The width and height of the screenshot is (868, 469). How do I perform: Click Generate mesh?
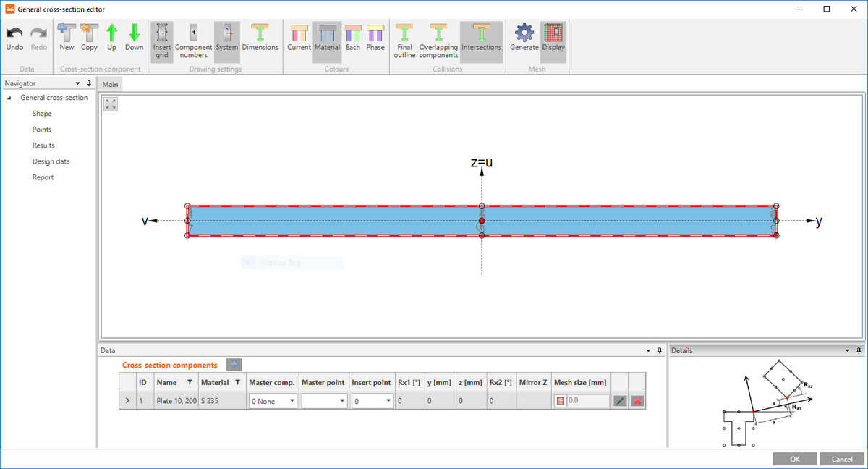pos(524,40)
